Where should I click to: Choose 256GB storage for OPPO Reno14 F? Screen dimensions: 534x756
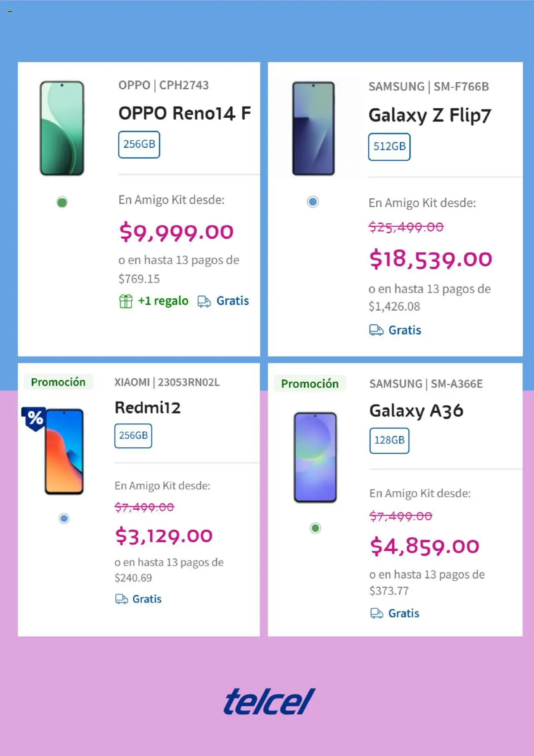point(139,144)
